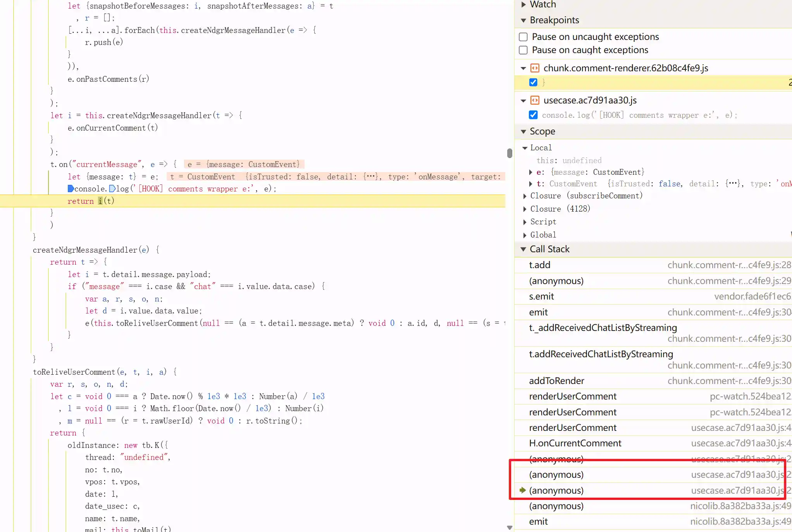Image resolution: width=792 pixels, height=532 pixels.
Task: Click the code pane vertical scrollbar thumb
Action: pyautogui.click(x=510, y=153)
